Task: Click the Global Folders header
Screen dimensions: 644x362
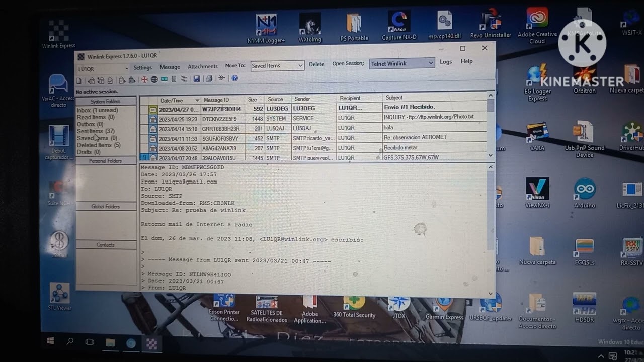Action: 106,207
